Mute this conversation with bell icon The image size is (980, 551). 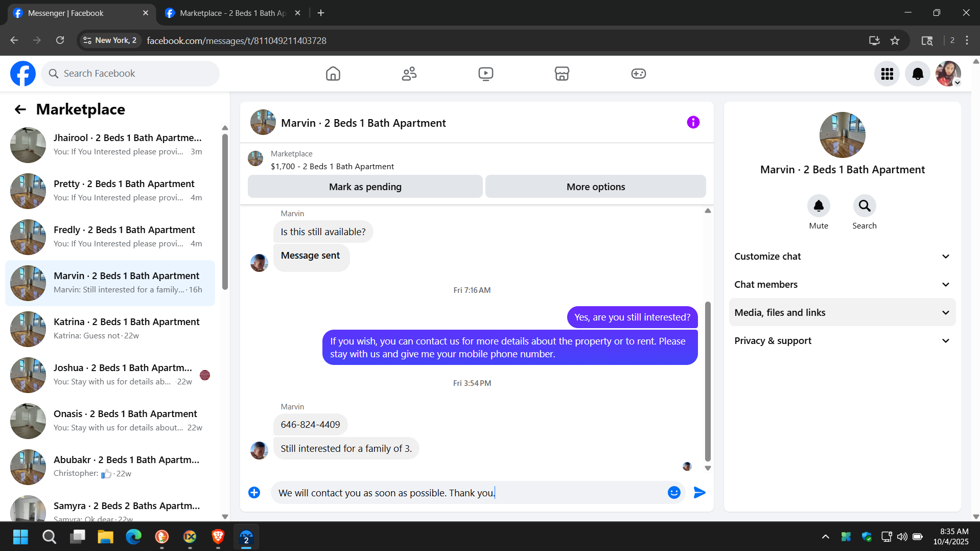[x=819, y=205]
